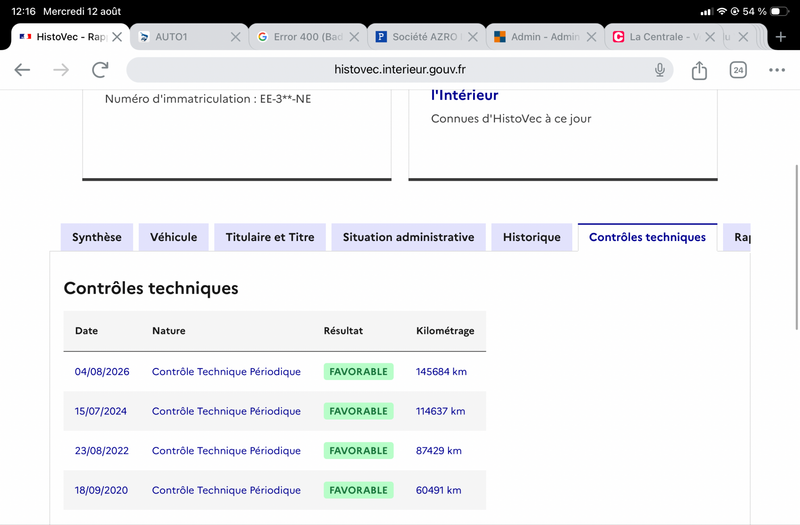Select the Contrôles techniques tab
Image resolution: width=800 pixels, height=525 pixels.
[647, 237]
